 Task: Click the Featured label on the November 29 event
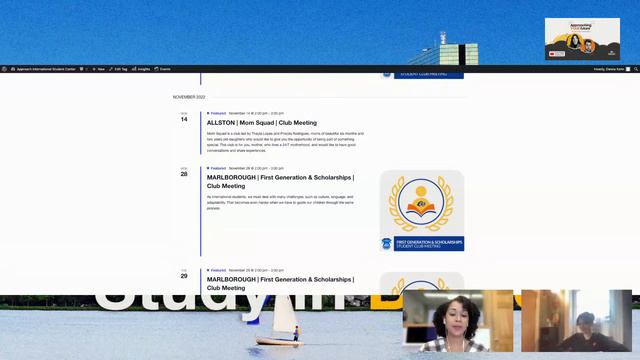pos(218,270)
